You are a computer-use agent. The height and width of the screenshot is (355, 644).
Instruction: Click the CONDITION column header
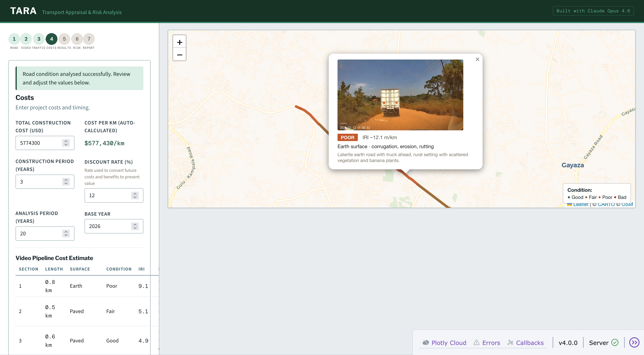coord(119,269)
